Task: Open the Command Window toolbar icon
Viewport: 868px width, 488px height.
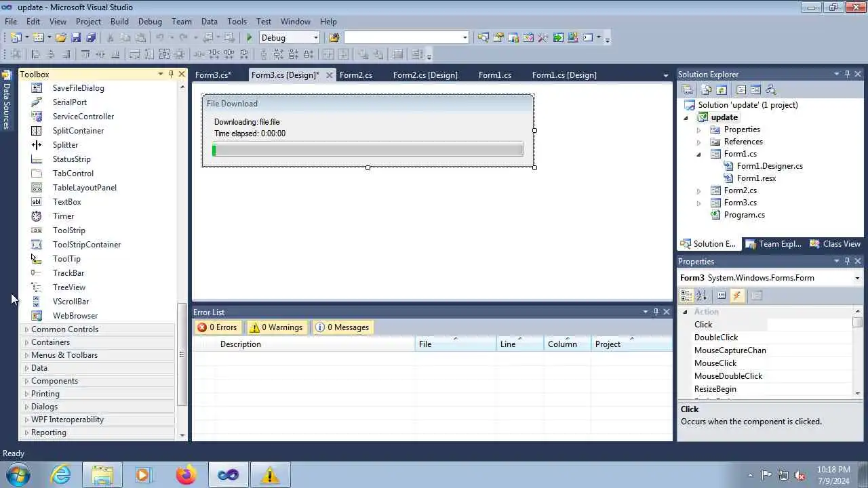Action: (588, 38)
